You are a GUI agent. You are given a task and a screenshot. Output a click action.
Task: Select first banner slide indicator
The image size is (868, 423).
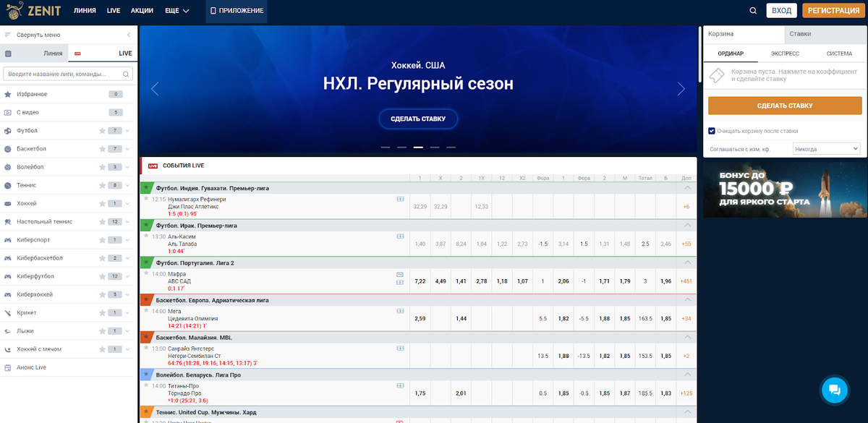coord(385,147)
